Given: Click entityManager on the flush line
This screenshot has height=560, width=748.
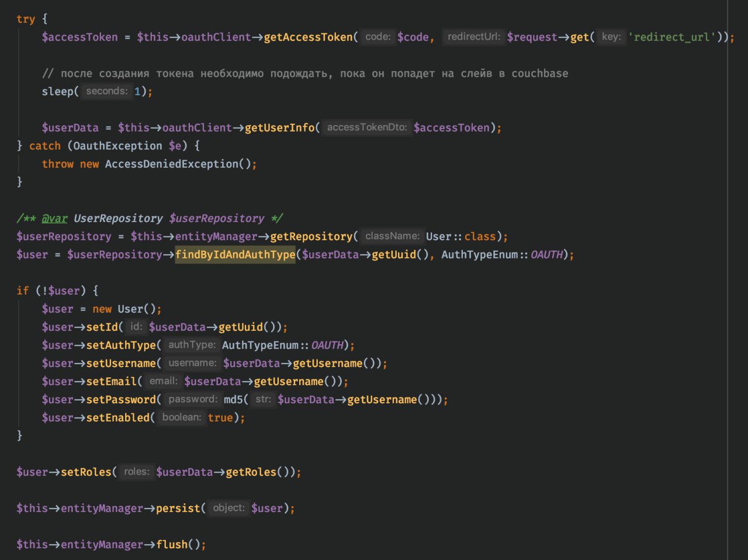Looking at the screenshot, I should click(102, 544).
